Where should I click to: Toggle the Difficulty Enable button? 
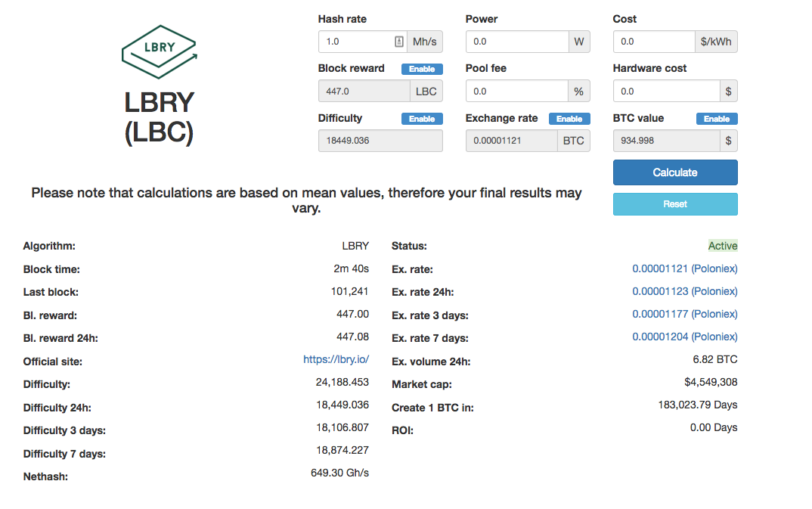point(422,119)
